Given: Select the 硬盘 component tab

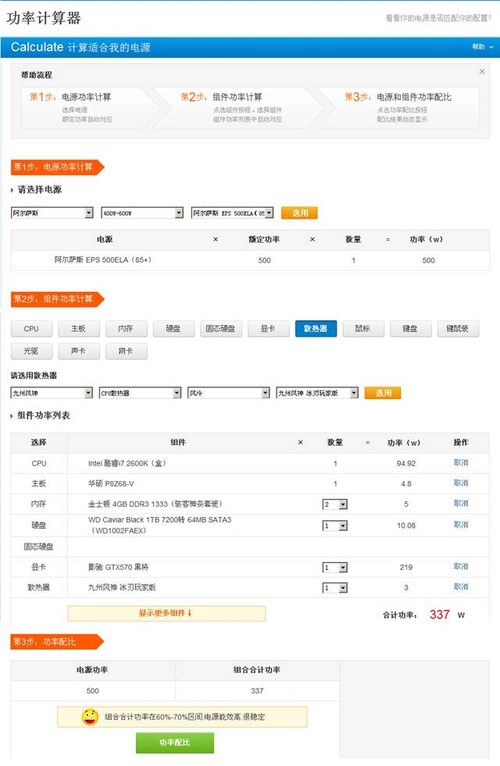Looking at the screenshot, I should point(174,329).
